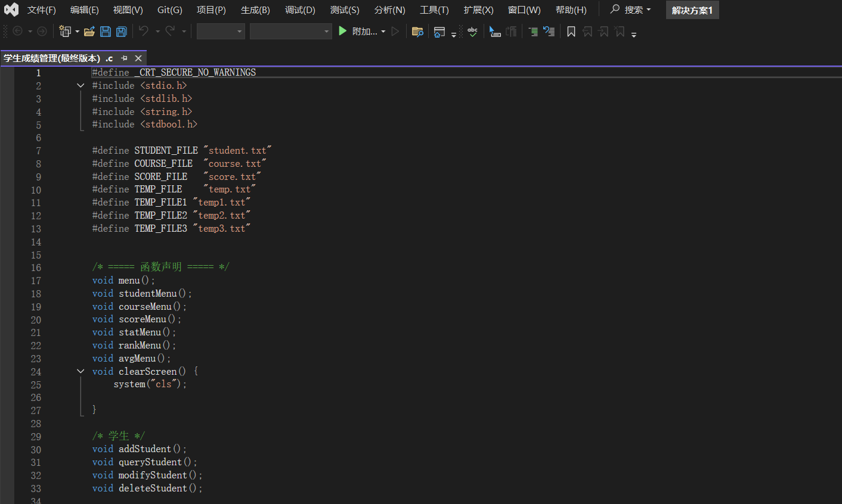
Task: Open the 文件(F) menu
Action: 41,10
